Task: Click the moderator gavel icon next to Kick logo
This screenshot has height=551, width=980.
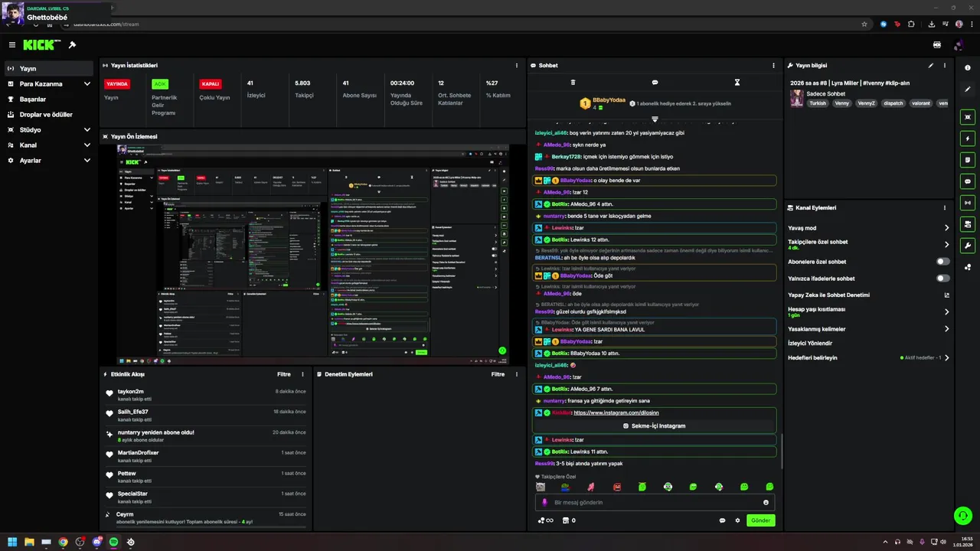Action: tap(72, 45)
